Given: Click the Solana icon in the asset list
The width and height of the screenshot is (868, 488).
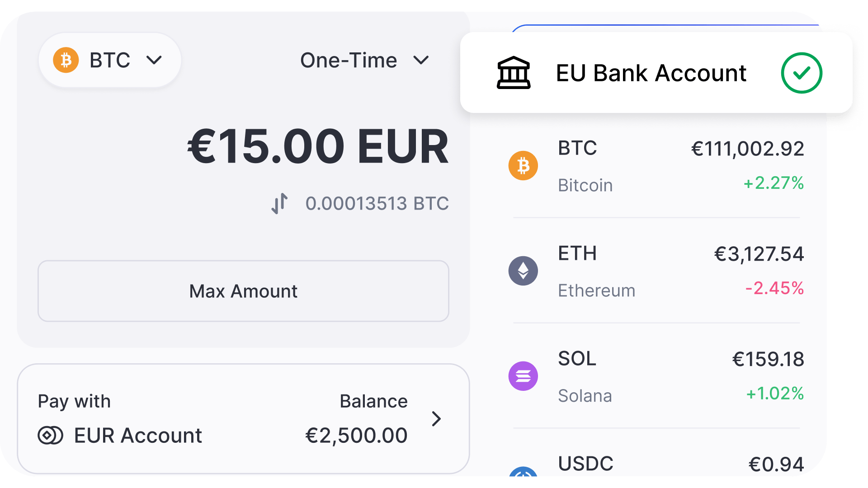Looking at the screenshot, I should tap(523, 376).
